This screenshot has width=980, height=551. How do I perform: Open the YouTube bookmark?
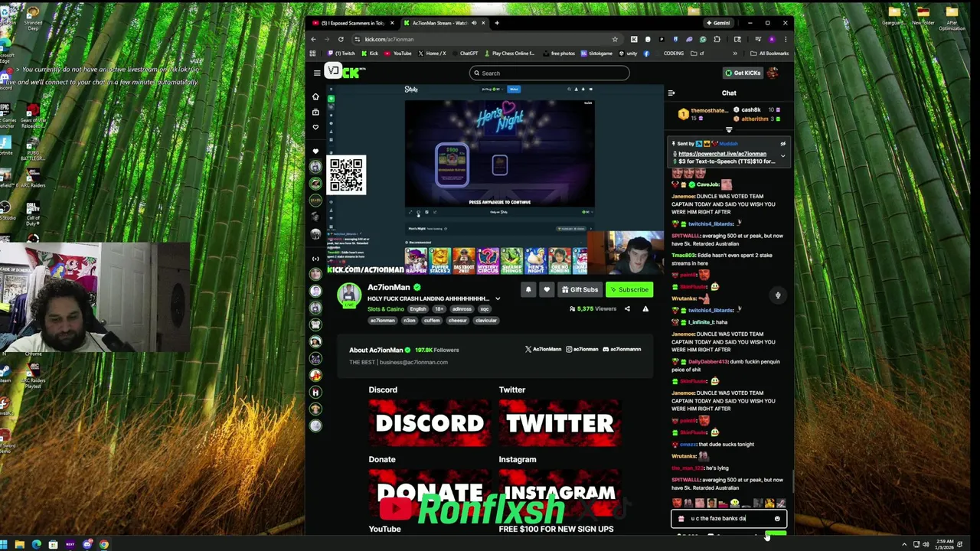click(x=398, y=54)
